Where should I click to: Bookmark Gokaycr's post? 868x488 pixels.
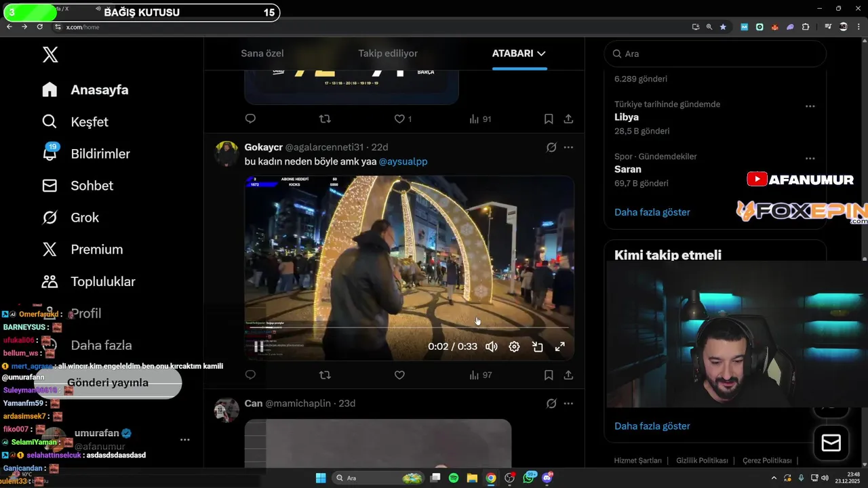tap(549, 375)
